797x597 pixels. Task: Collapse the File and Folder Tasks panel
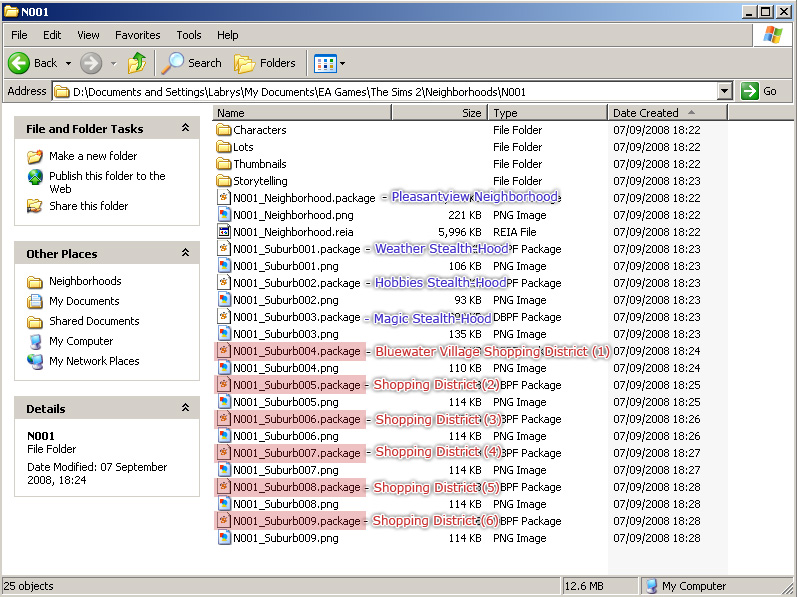coord(185,129)
